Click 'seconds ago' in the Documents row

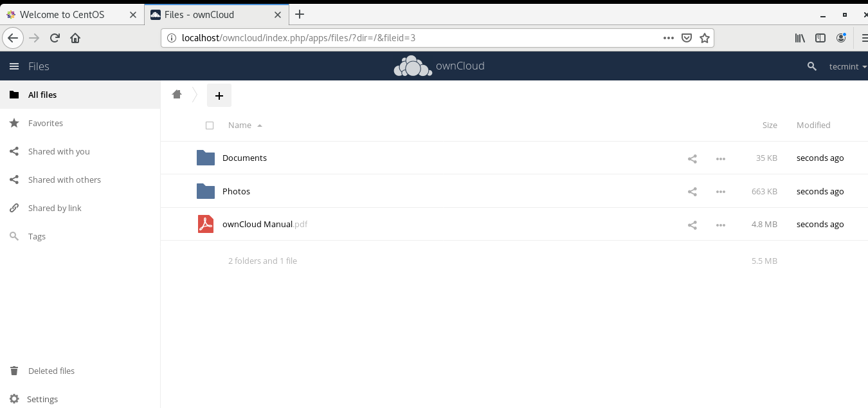tap(820, 158)
